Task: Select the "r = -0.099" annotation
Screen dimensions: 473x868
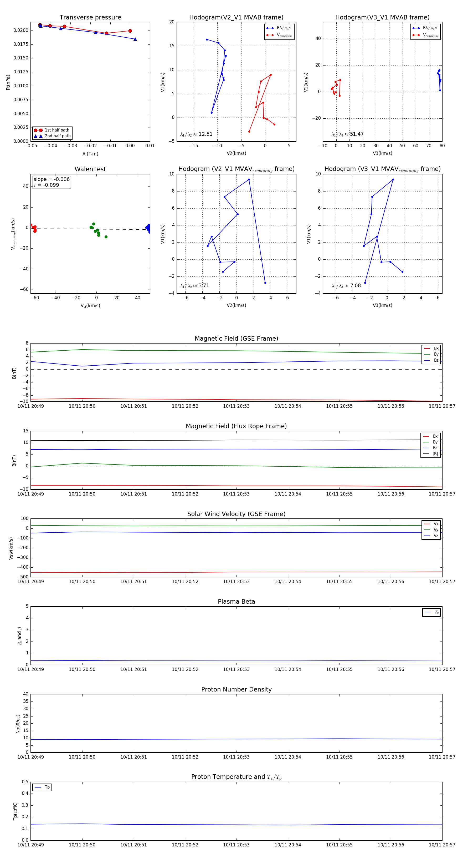Action: [x=47, y=185]
